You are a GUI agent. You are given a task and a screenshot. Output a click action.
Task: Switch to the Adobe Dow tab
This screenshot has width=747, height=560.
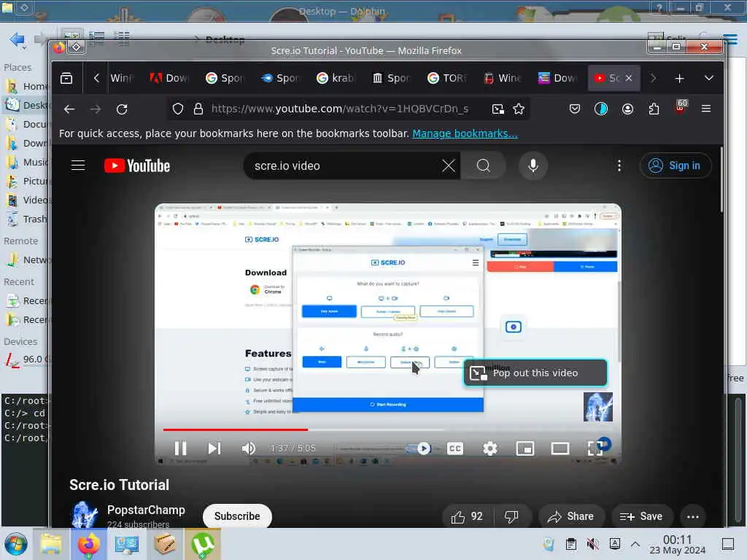point(169,78)
